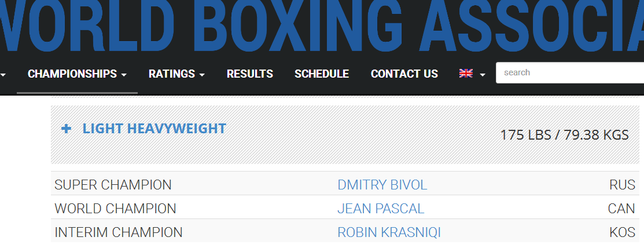Viewport: 644px width, 248px height.
Task: Select the Interim Champion row label
Action: click(x=118, y=232)
